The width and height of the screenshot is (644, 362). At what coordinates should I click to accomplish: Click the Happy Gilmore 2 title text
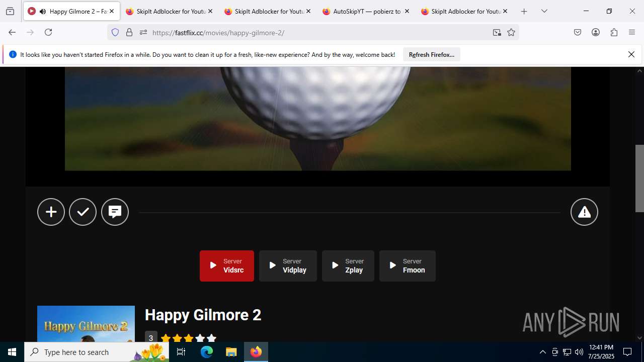point(203,315)
